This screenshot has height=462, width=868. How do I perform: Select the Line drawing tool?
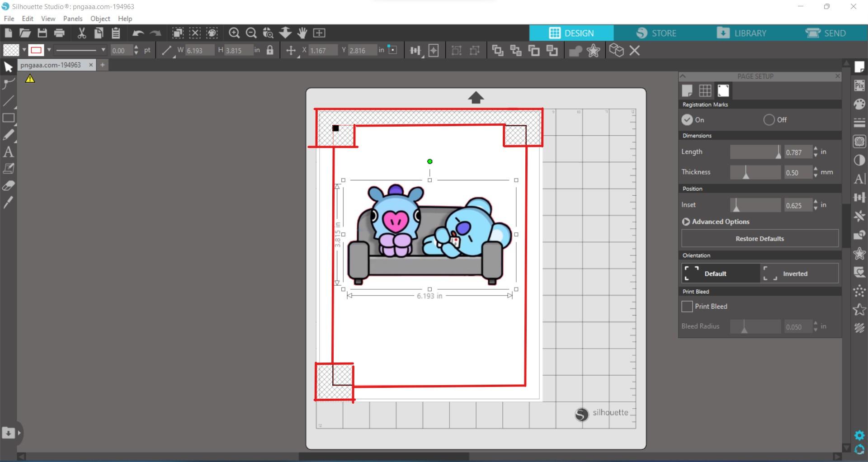coord(8,101)
